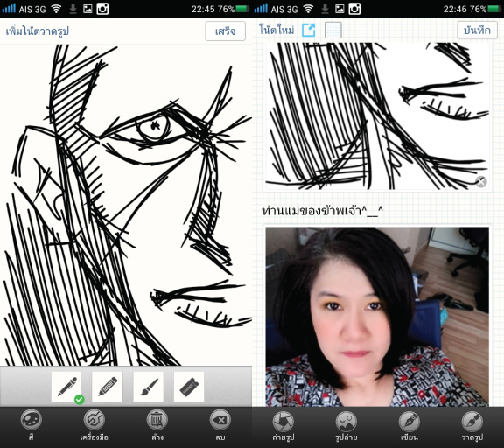
Task: Remove the sketch using its X button
Action: (x=481, y=182)
